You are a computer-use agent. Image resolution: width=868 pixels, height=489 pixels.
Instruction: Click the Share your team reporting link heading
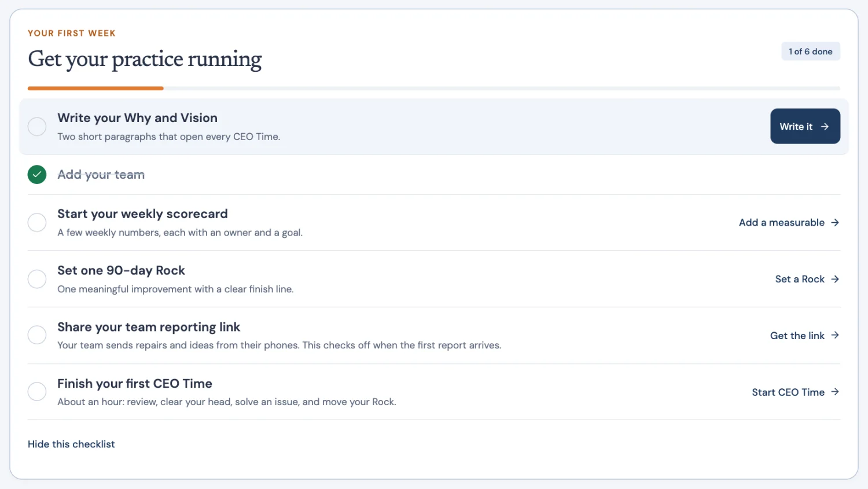coord(149,327)
